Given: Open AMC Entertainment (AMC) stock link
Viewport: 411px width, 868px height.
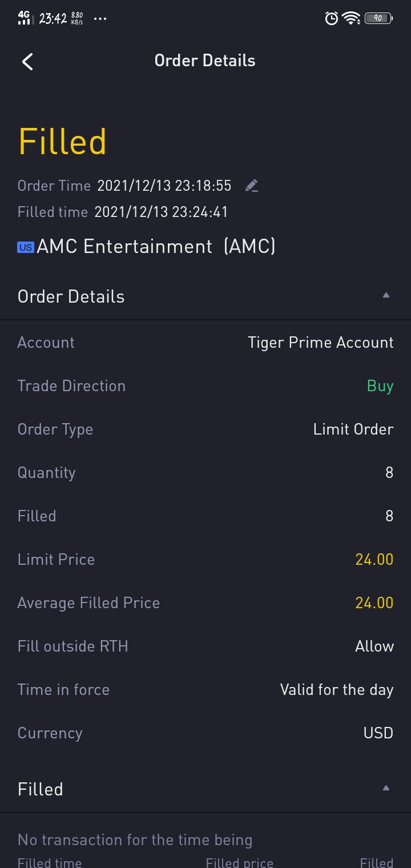Looking at the screenshot, I should [156, 247].
